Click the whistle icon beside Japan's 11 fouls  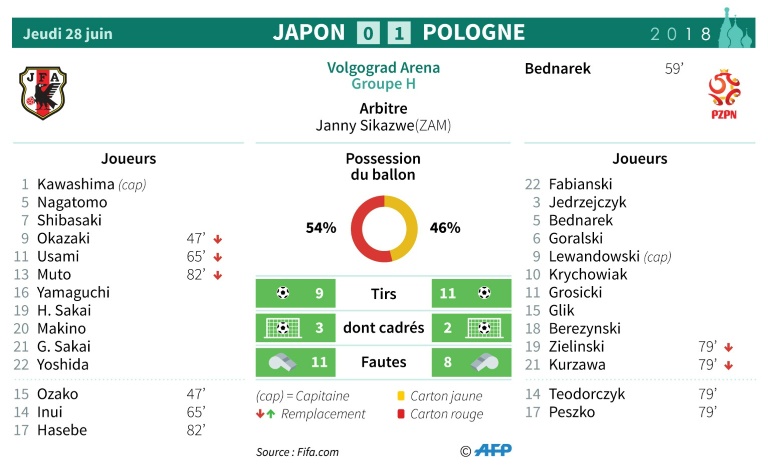click(282, 362)
